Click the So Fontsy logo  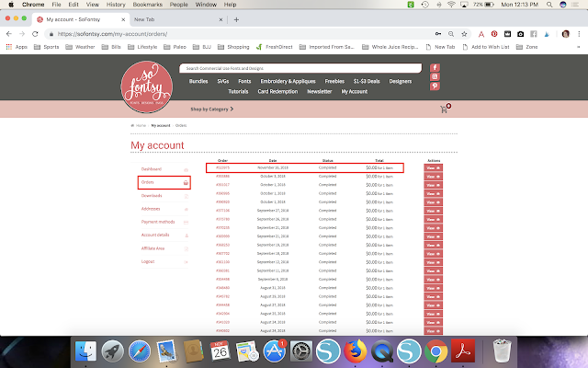[x=147, y=86]
